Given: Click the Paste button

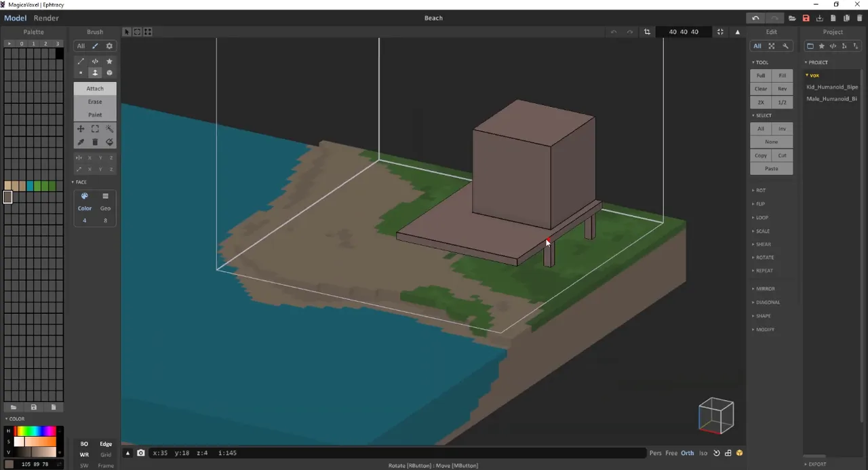Looking at the screenshot, I should click(x=772, y=169).
